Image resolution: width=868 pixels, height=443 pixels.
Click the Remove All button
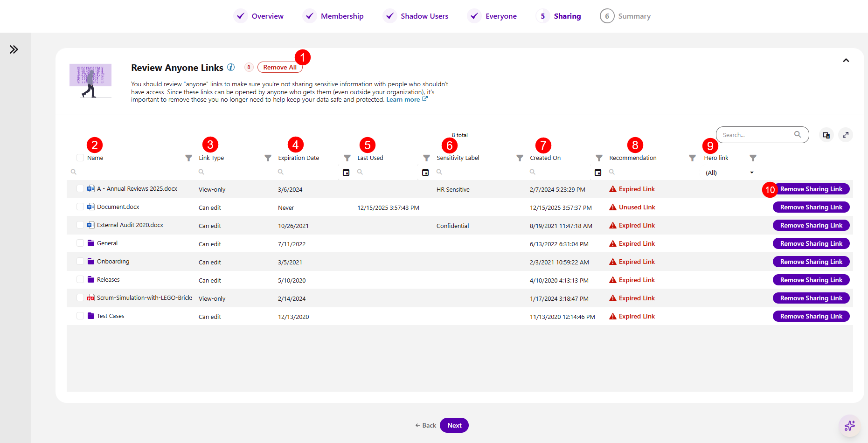point(280,67)
